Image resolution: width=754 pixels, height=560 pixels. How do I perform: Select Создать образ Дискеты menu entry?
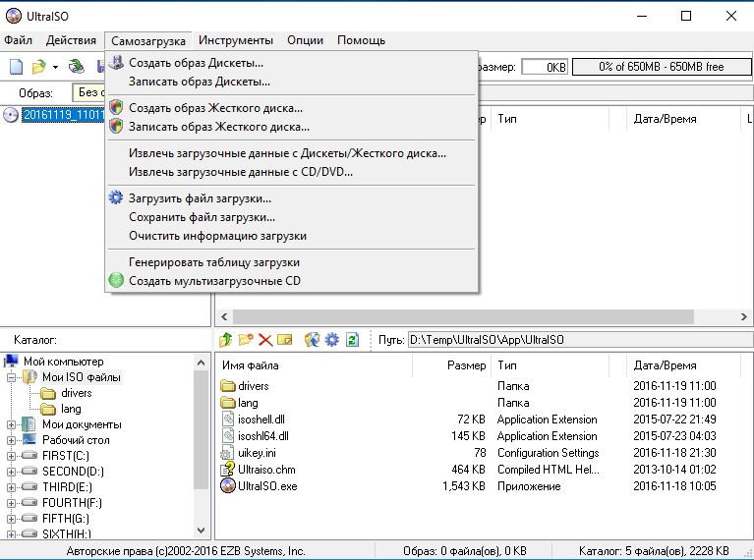click(291, 63)
